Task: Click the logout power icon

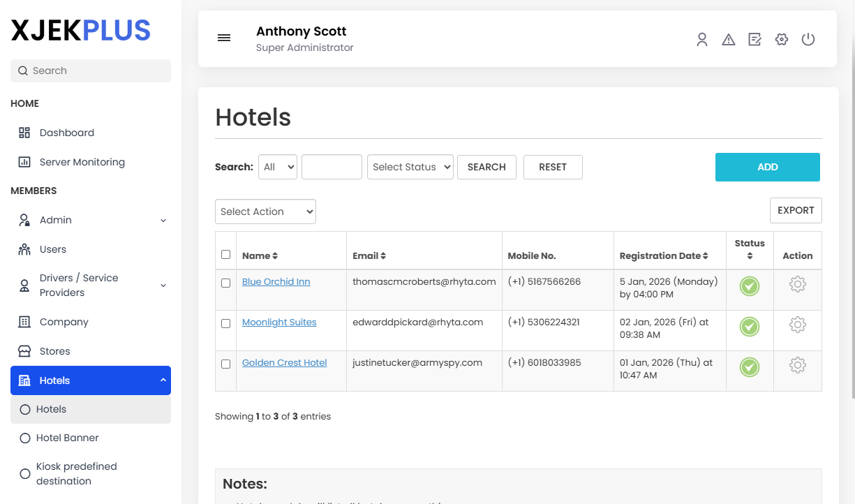Action: (x=808, y=39)
